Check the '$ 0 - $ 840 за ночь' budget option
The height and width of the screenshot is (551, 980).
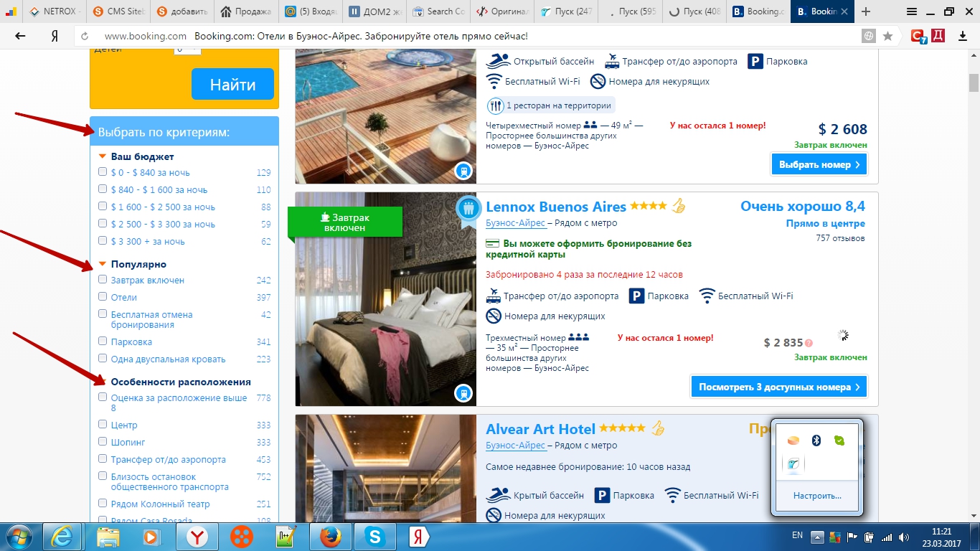(x=103, y=172)
